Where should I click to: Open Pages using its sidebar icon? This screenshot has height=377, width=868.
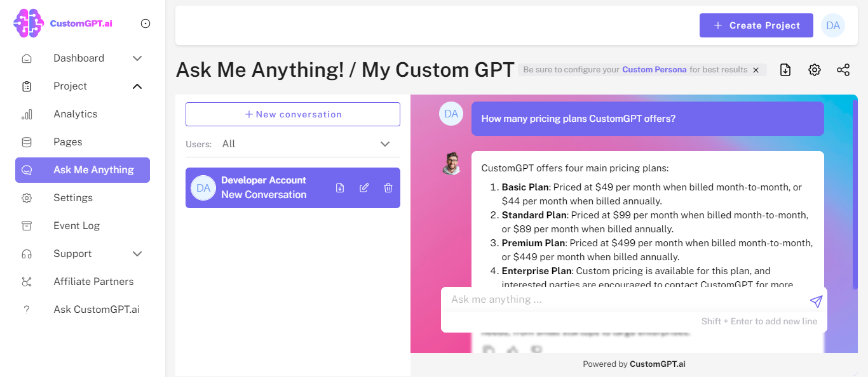click(x=26, y=142)
